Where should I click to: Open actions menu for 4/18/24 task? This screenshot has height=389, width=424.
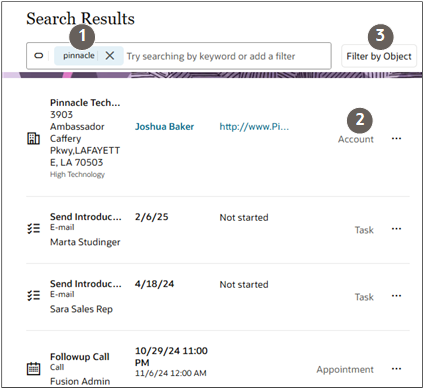pos(396,296)
